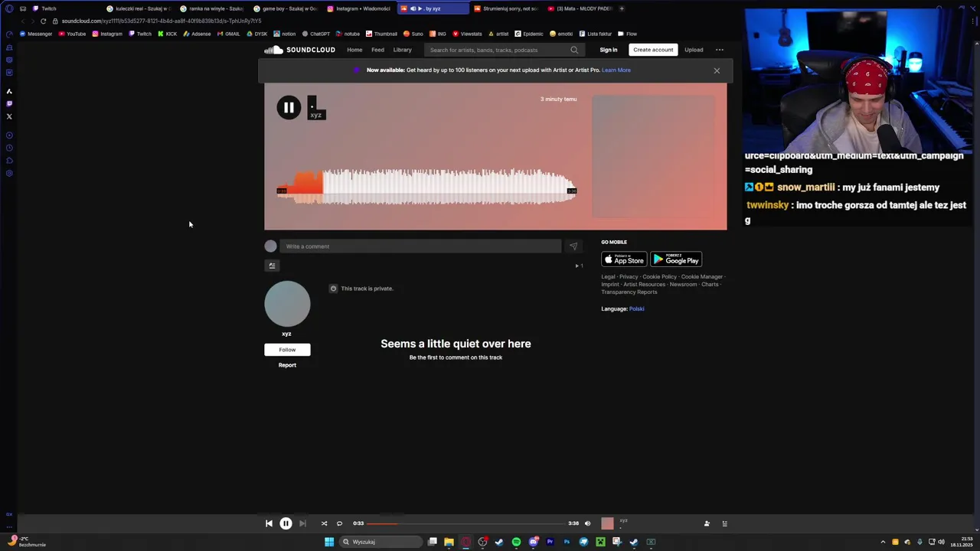Skip to previous track in bottom player
Image resolution: width=980 pixels, height=551 pixels.
click(269, 523)
